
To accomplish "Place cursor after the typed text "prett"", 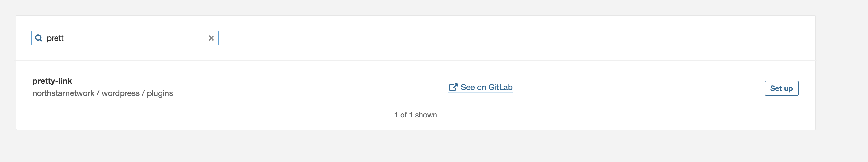I will (x=64, y=38).
